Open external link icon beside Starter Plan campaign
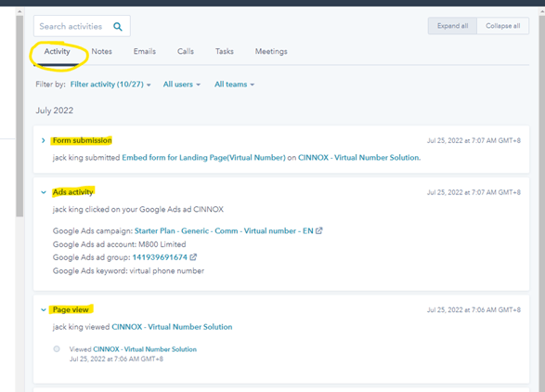545x392 pixels. point(318,230)
